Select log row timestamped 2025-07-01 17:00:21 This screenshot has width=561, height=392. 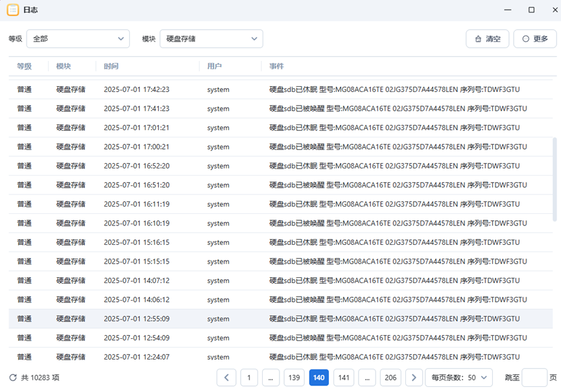(280, 147)
